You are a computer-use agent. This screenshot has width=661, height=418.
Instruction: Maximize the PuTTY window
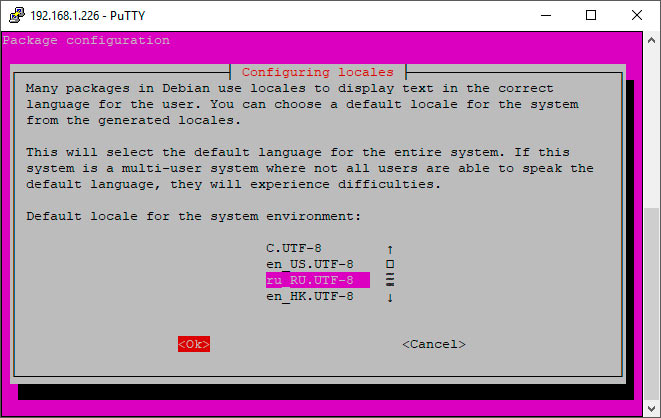tap(591, 15)
